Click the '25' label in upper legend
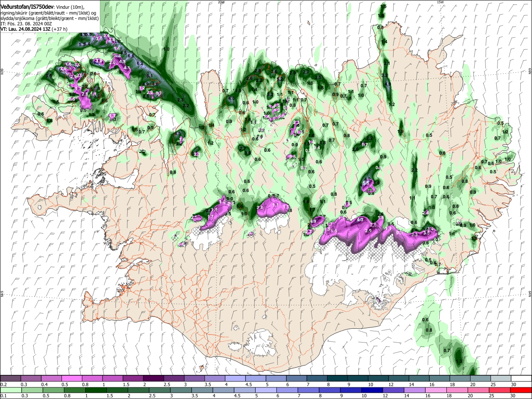The height and width of the screenshot is (399, 532). pos(493,384)
